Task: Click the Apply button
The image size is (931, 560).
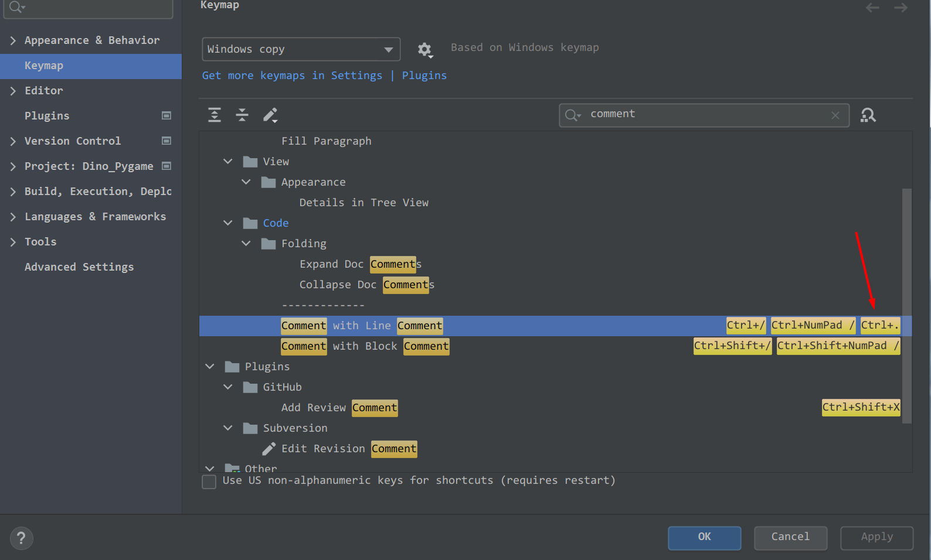Action: coord(876,538)
